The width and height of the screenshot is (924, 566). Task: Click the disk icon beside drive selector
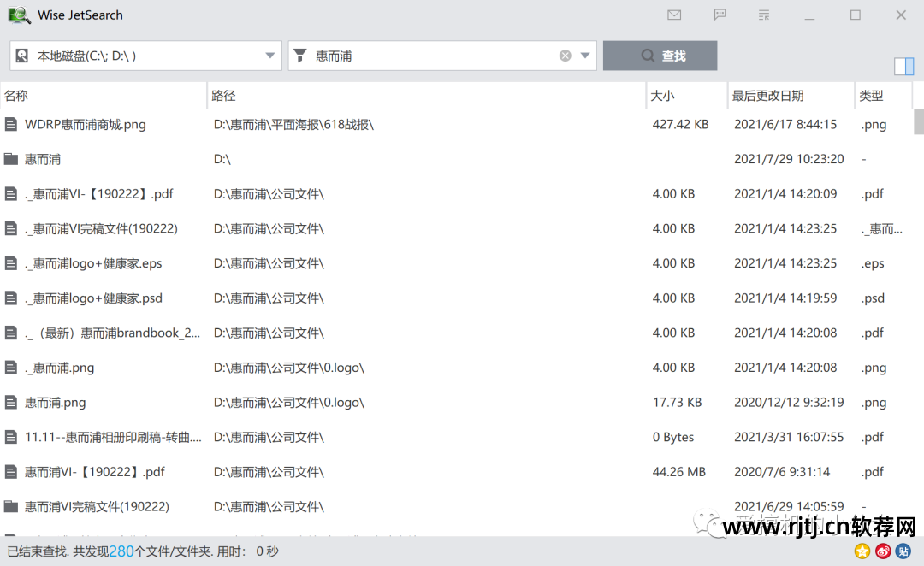click(21, 55)
